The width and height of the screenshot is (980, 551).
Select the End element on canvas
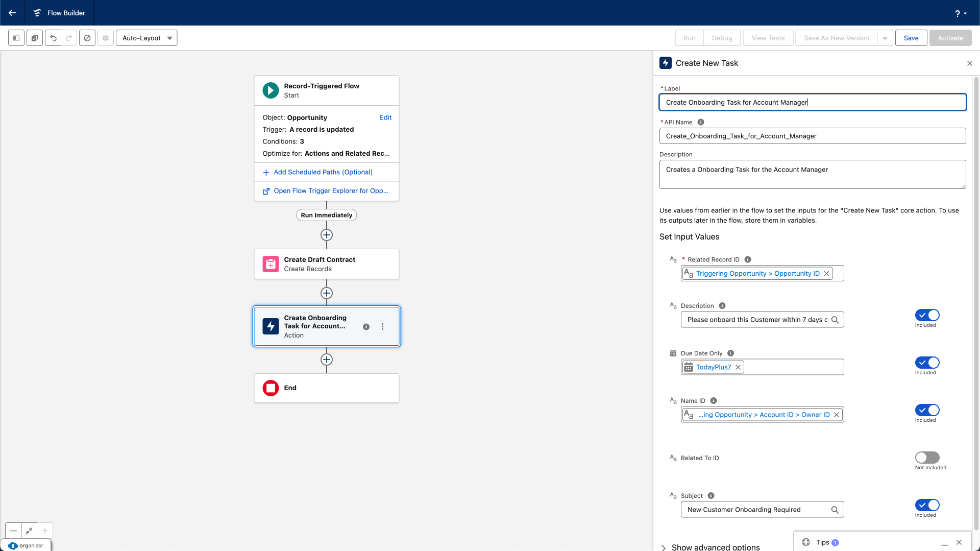pos(327,388)
